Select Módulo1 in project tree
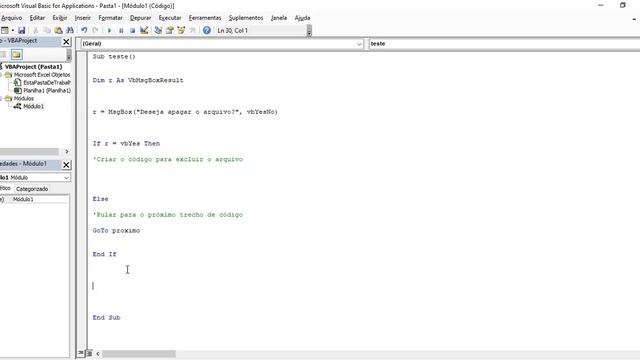The width and height of the screenshot is (640, 360). pos(33,106)
